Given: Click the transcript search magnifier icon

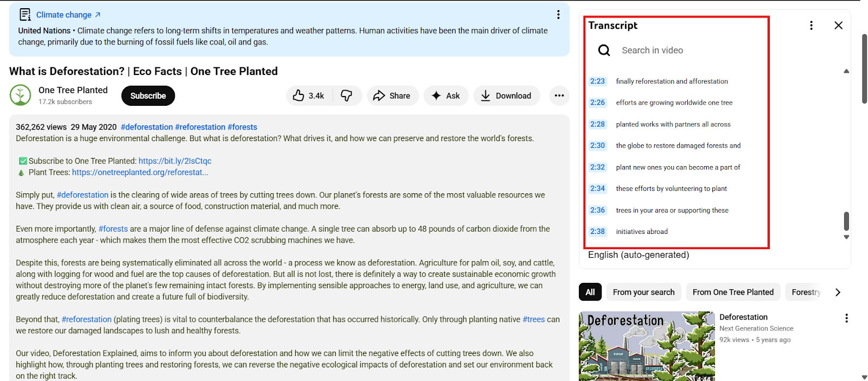Looking at the screenshot, I should pos(604,50).
